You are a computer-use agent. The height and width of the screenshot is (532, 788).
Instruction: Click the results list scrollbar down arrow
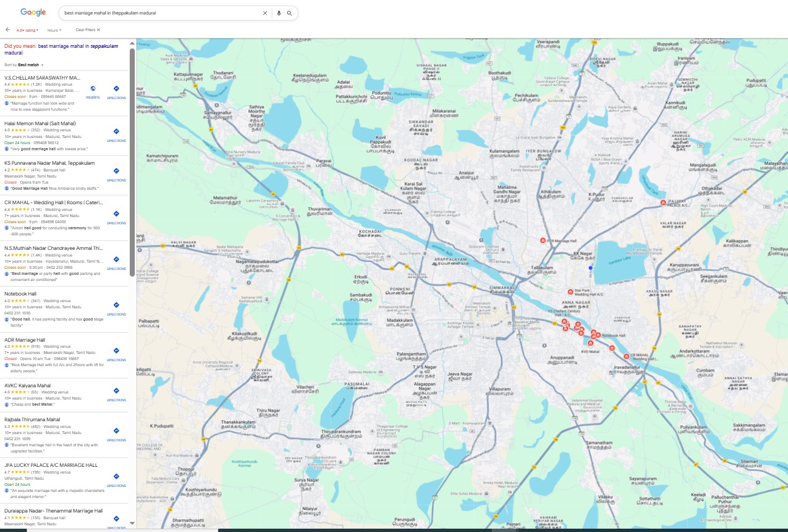(132, 523)
